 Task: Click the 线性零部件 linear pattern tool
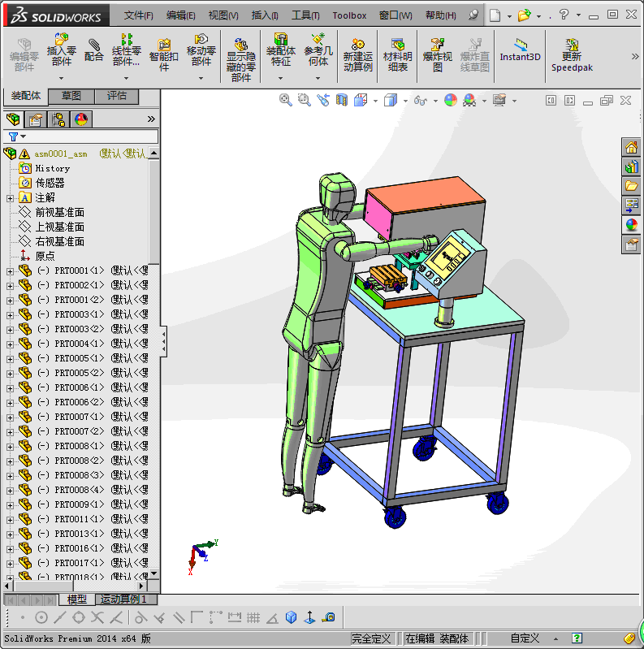point(126,50)
